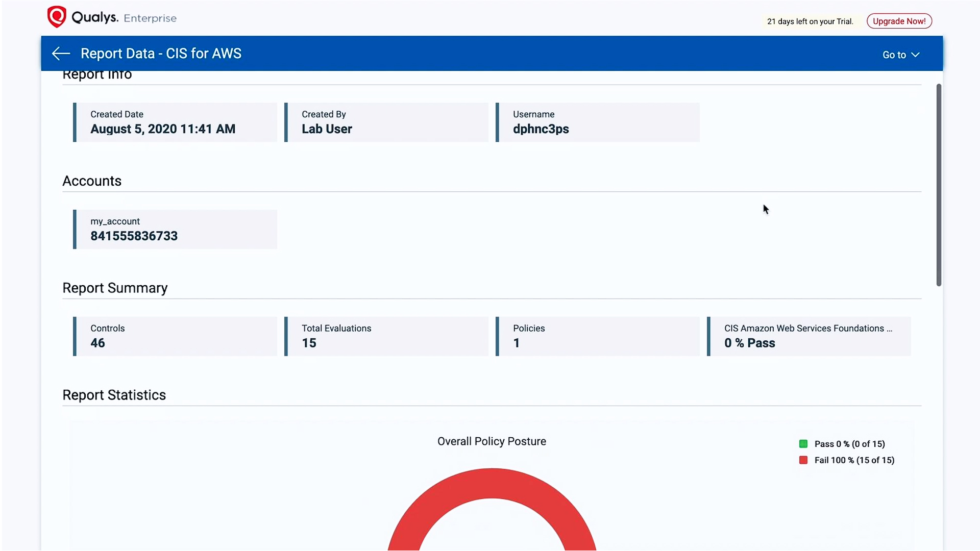Select the Report Data - CIS for AWS title
Image resolution: width=980 pixels, height=551 pixels.
161,53
